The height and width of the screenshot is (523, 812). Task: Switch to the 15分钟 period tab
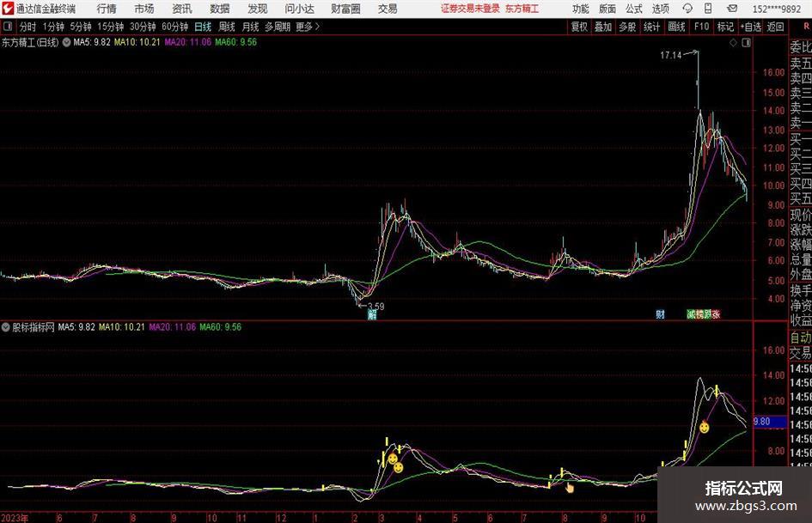click(x=110, y=27)
